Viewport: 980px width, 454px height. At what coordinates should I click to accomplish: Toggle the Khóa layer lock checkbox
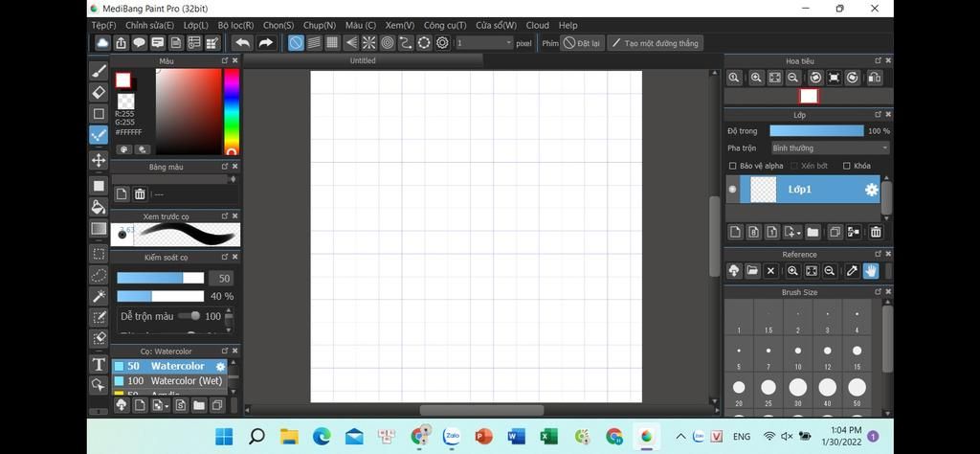[x=846, y=166]
